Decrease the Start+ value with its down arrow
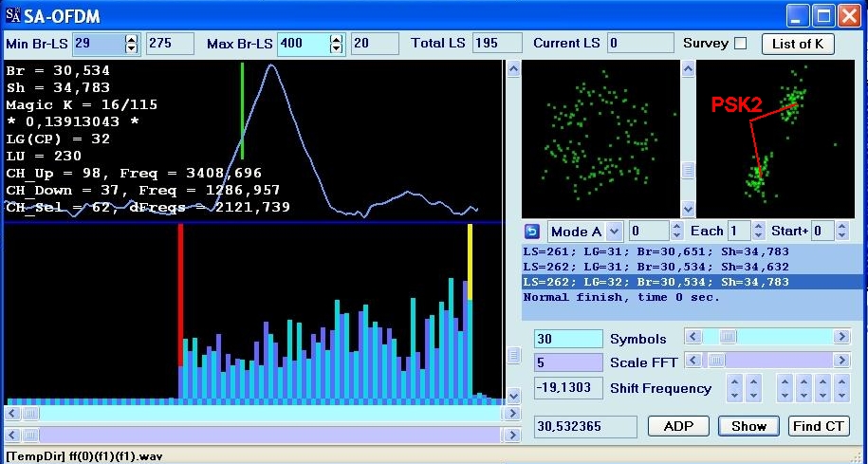This screenshot has width=868, height=464. click(842, 235)
